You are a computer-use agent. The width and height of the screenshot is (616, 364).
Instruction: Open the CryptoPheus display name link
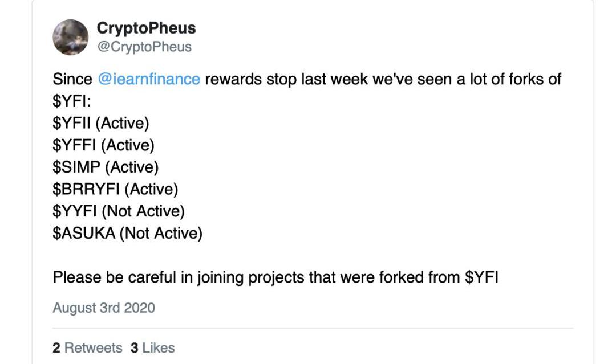tap(146, 28)
